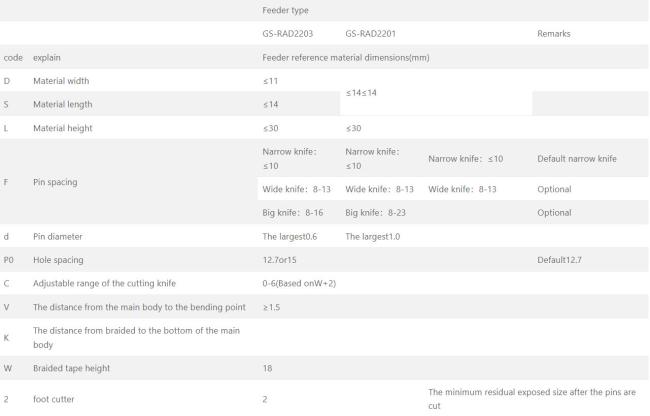The image size is (650, 416).
Task: Select the Pin spacing row label
Action: [55, 182]
